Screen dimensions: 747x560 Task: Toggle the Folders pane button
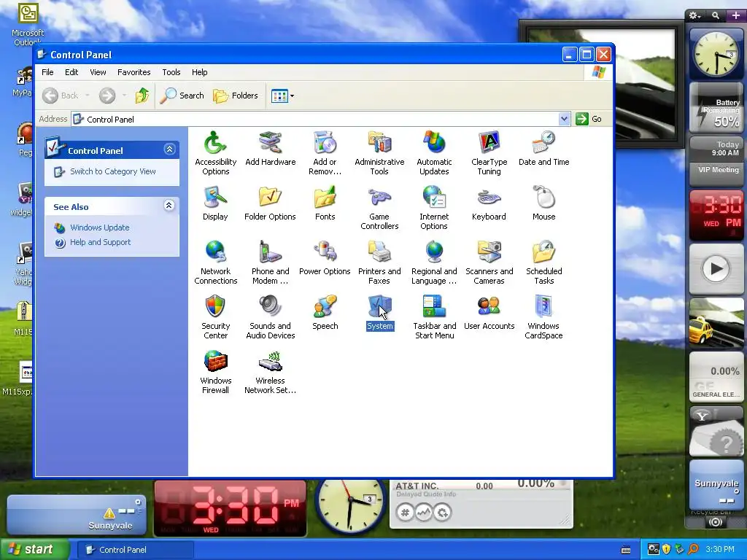pyautogui.click(x=236, y=96)
